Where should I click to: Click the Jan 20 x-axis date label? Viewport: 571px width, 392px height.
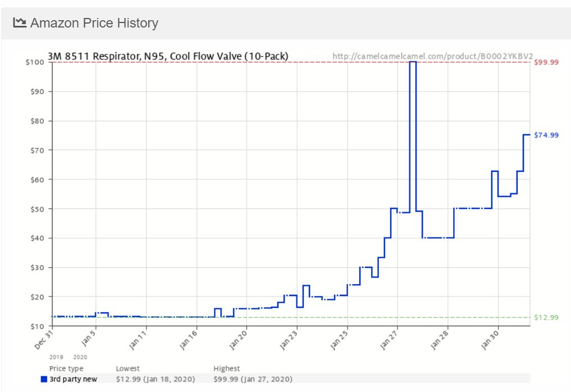click(x=238, y=340)
